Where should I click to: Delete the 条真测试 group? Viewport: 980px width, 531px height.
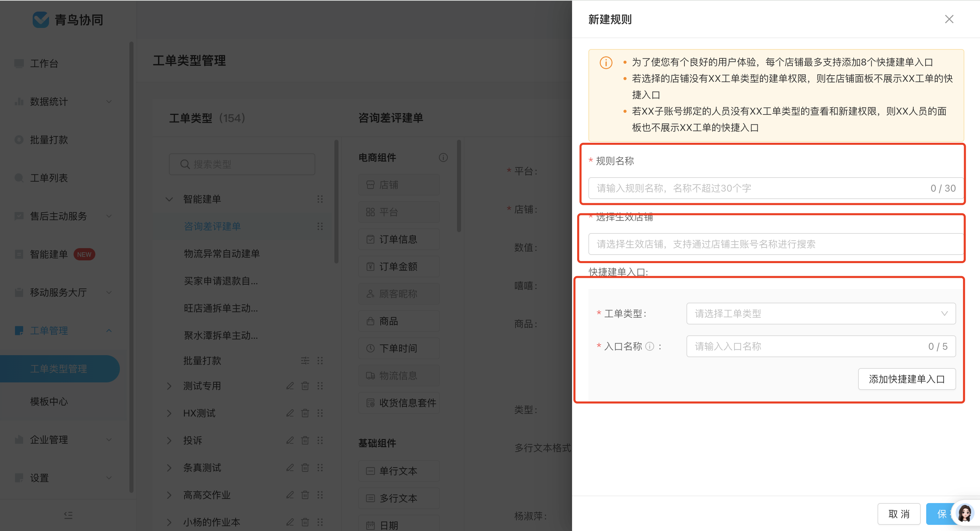coord(305,468)
